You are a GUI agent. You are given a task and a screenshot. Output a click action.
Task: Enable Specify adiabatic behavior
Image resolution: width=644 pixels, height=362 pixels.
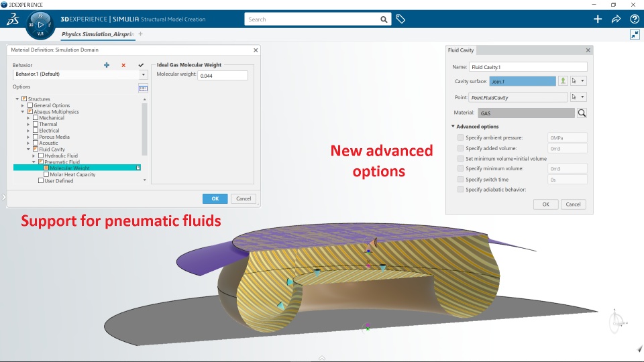(x=460, y=189)
